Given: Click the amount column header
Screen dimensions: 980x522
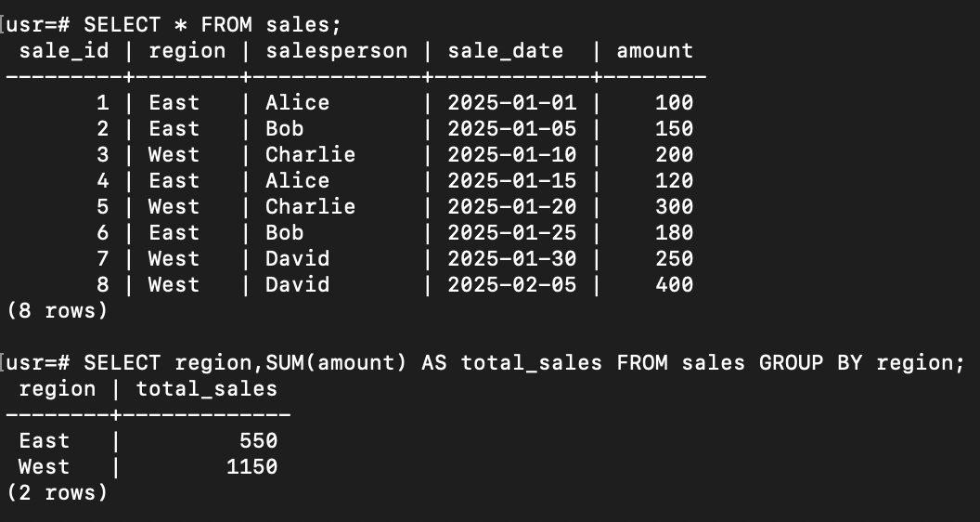Looking at the screenshot, I should pos(654,51).
